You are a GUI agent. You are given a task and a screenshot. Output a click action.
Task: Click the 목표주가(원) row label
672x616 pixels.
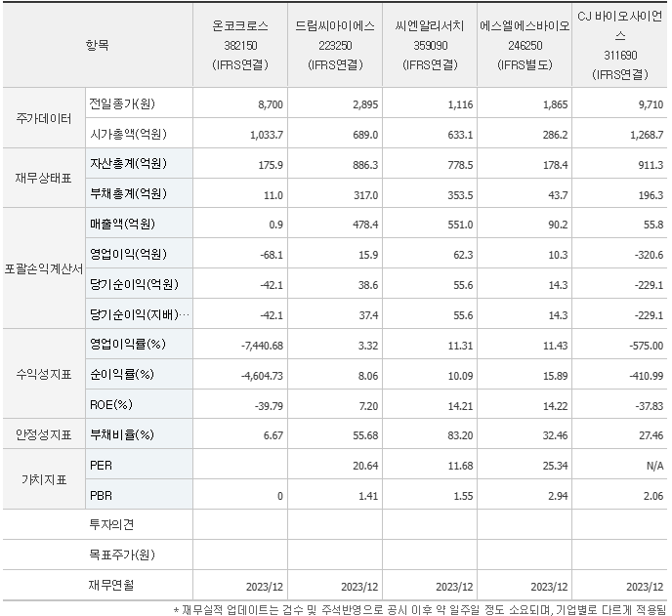[122, 554]
